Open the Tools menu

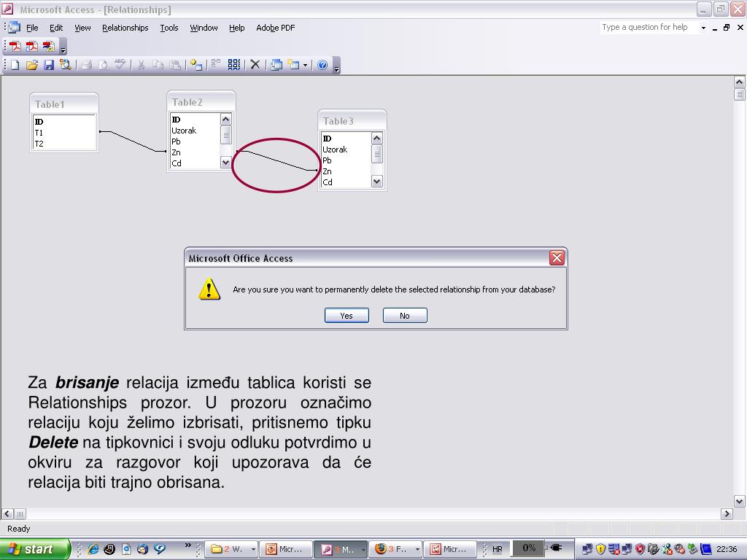click(x=169, y=28)
